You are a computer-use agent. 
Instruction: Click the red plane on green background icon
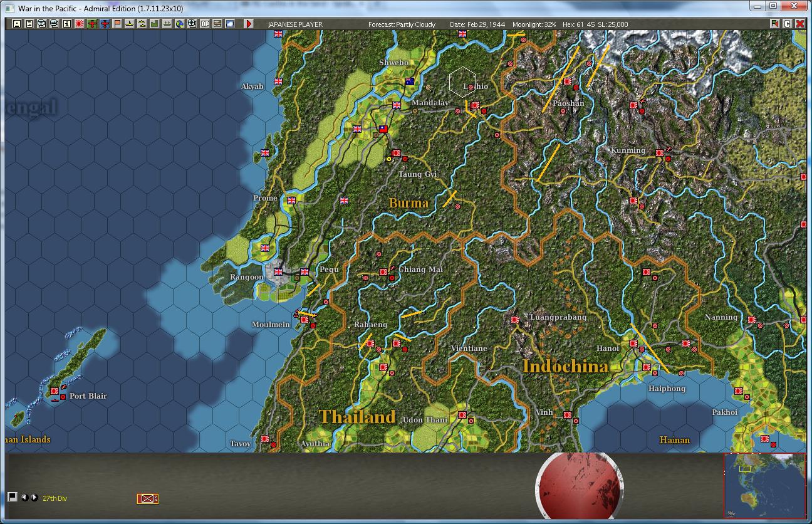[92, 24]
